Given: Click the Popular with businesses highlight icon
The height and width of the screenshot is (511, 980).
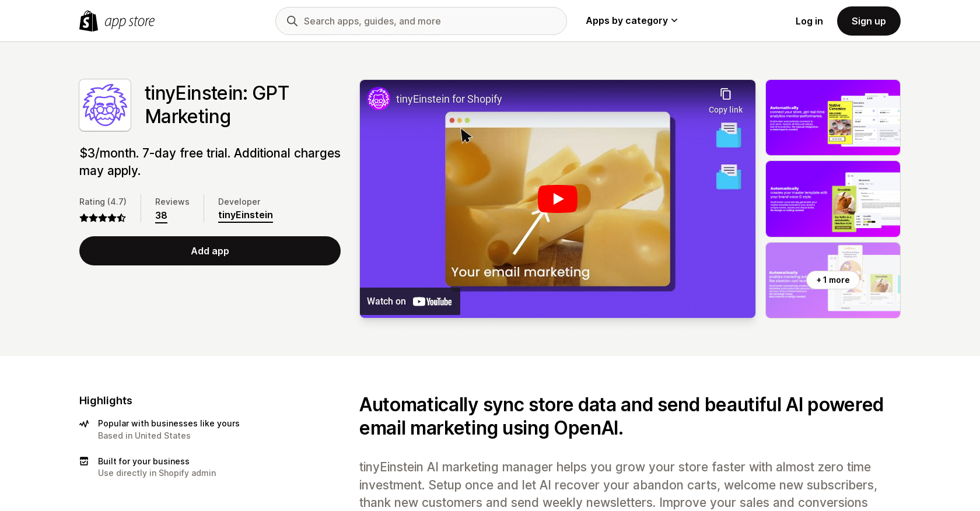Looking at the screenshot, I should (84, 424).
